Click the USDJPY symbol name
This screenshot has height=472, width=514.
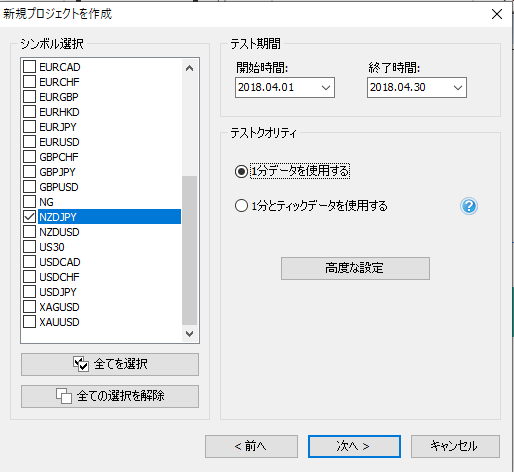58,292
